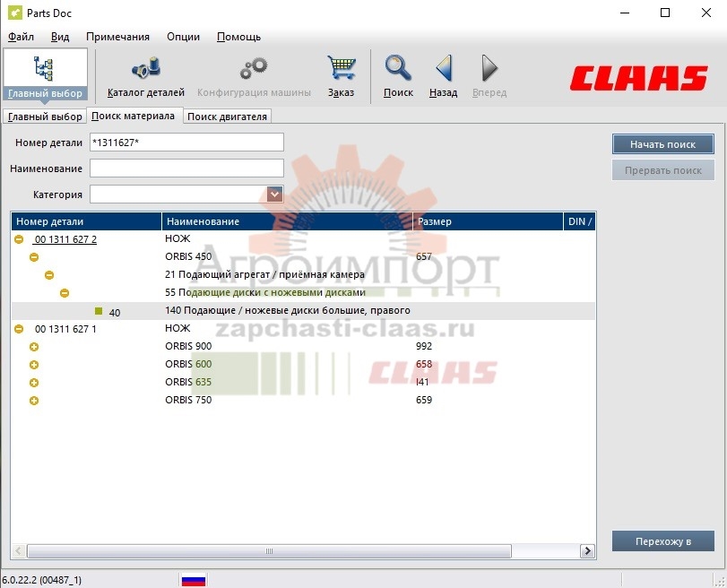
Task: Open the Файл menu
Action: click(21, 37)
